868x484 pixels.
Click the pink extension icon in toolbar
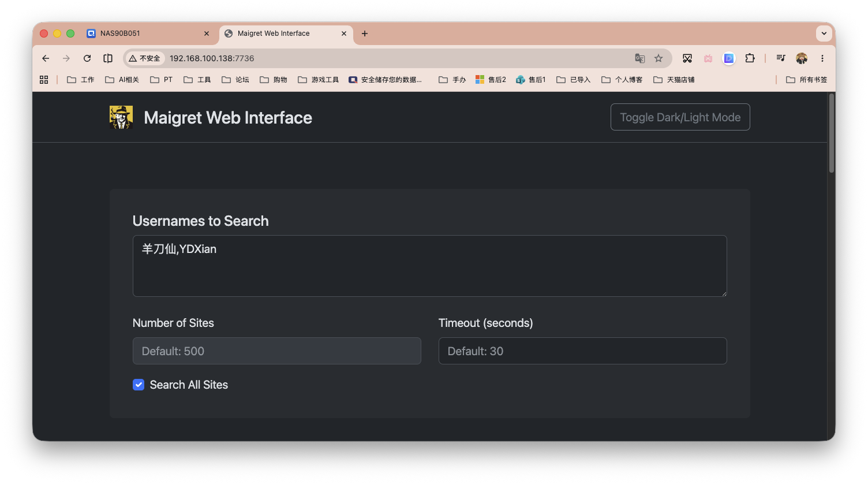click(708, 58)
